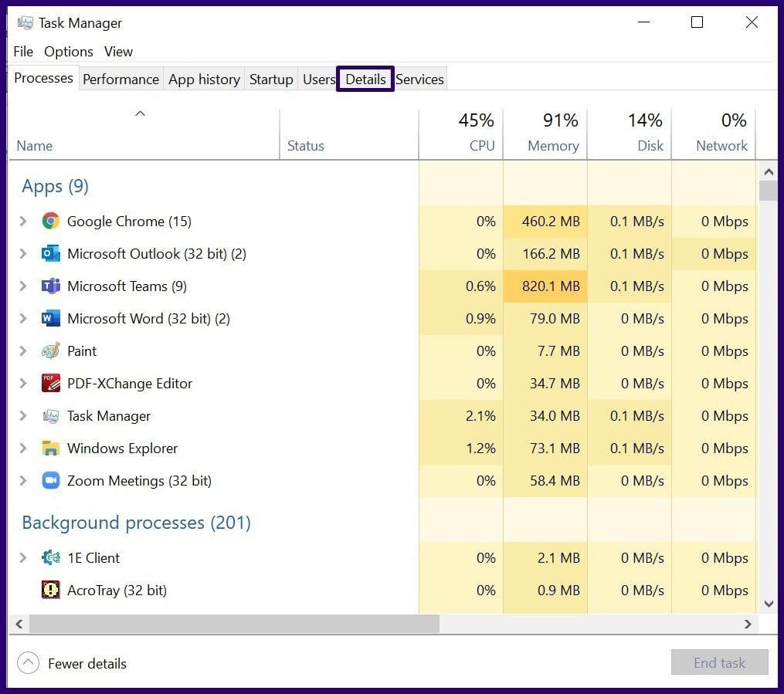Click the Microsoft Word icon
Viewport: 784px width, 694px height.
pyautogui.click(x=50, y=318)
